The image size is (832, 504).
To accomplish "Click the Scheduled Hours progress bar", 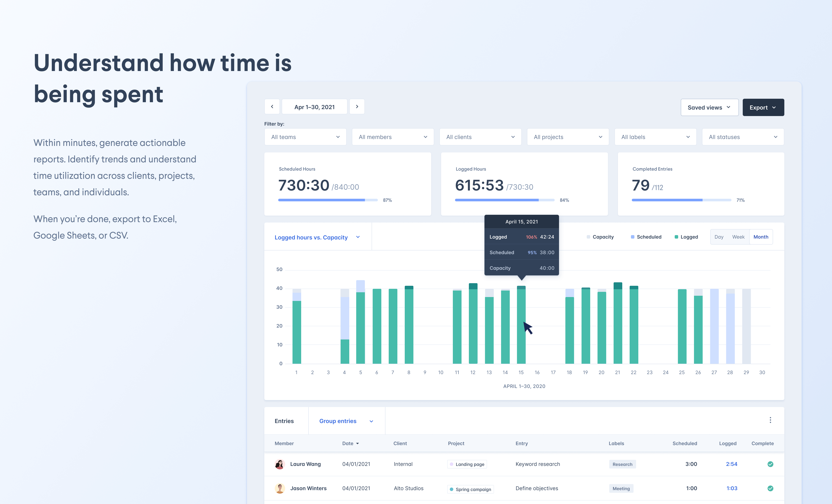I will click(327, 200).
